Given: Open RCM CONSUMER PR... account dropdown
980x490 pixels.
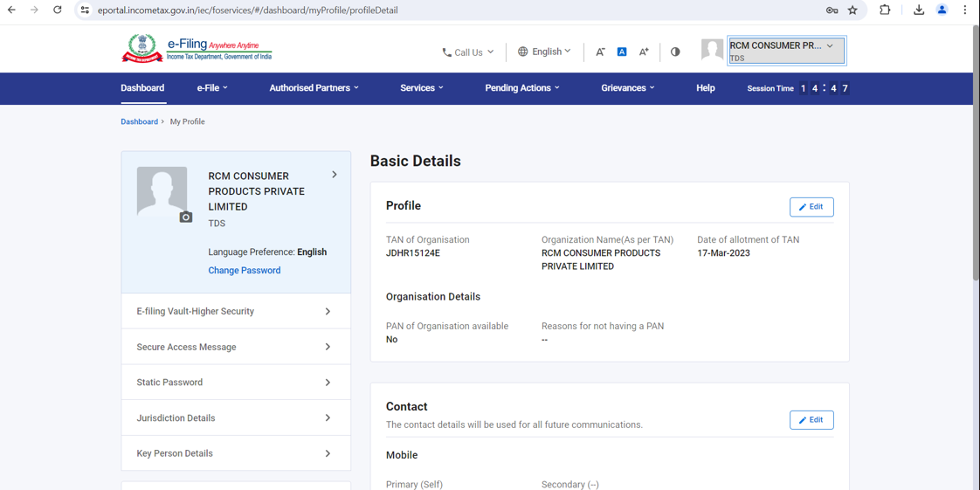Looking at the screenshot, I should (x=786, y=51).
